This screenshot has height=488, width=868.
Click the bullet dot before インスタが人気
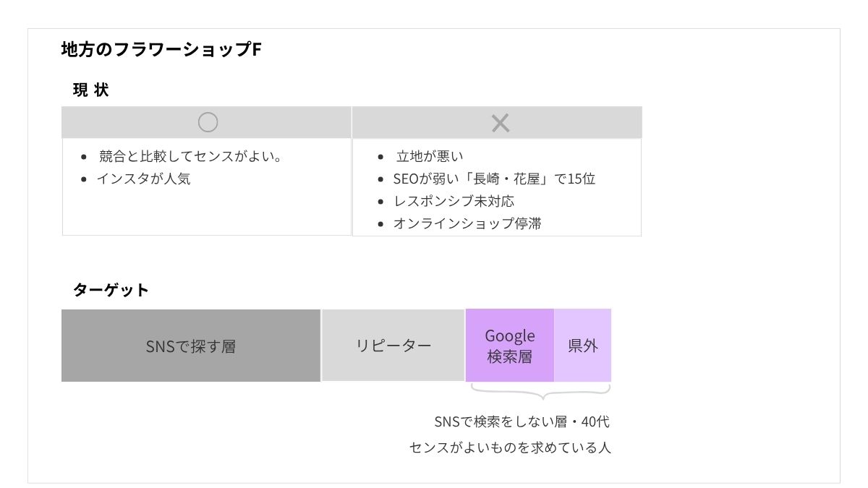click(84, 179)
